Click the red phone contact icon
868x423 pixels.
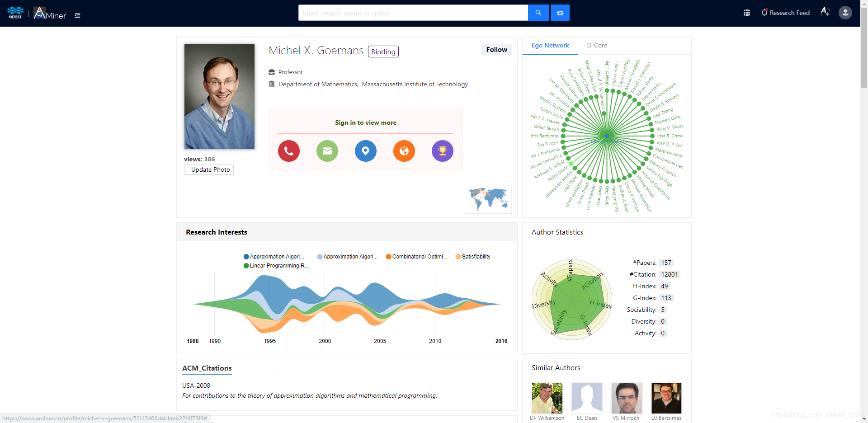pyautogui.click(x=289, y=151)
